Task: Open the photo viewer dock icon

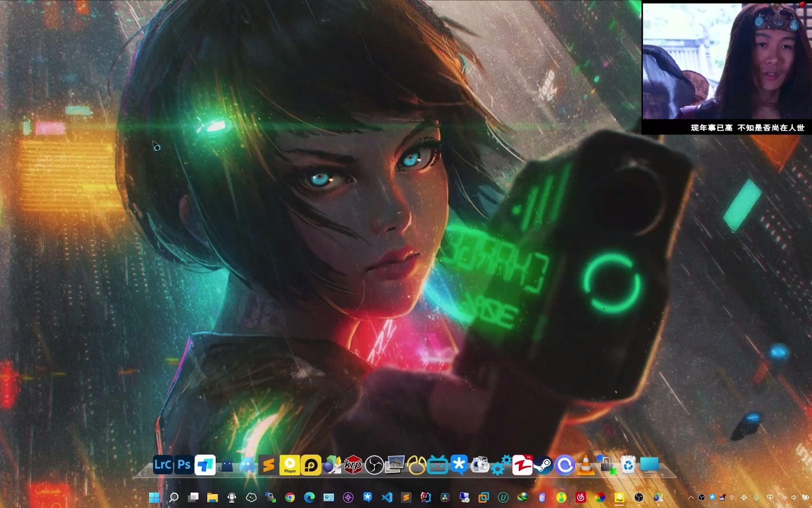Action: click(395, 465)
